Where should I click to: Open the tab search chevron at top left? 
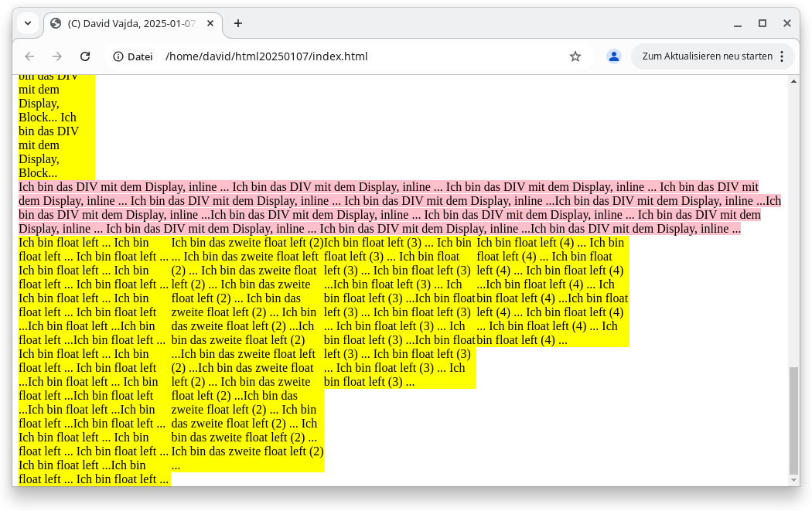pyautogui.click(x=27, y=23)
